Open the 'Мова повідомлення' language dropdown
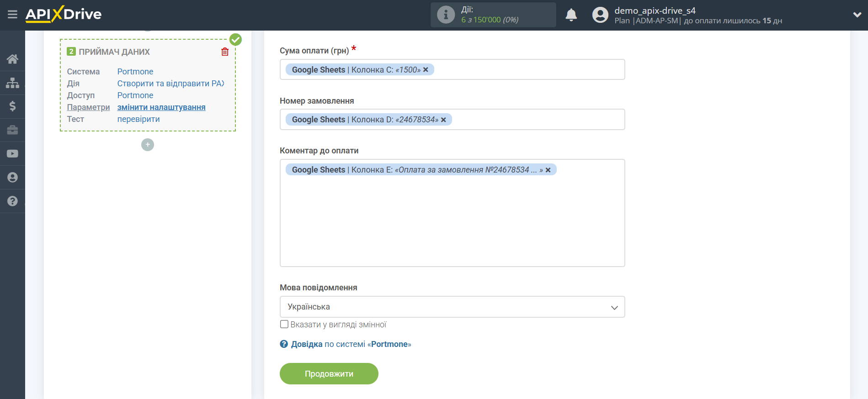Screen dimensions: 868x399 click(x=452, y=307)
